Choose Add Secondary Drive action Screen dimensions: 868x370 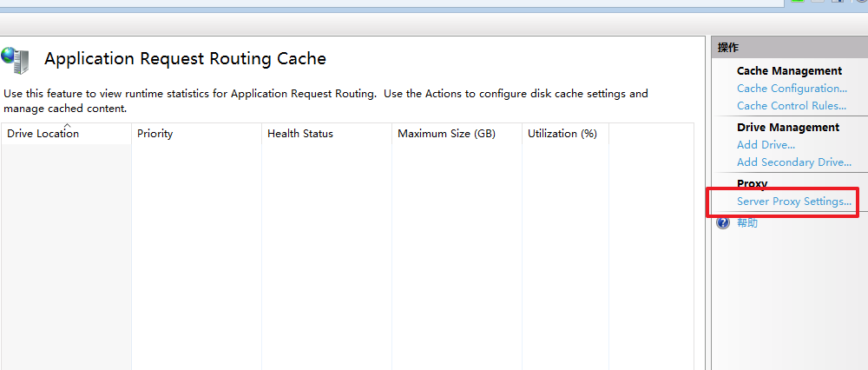pos(794,162)
